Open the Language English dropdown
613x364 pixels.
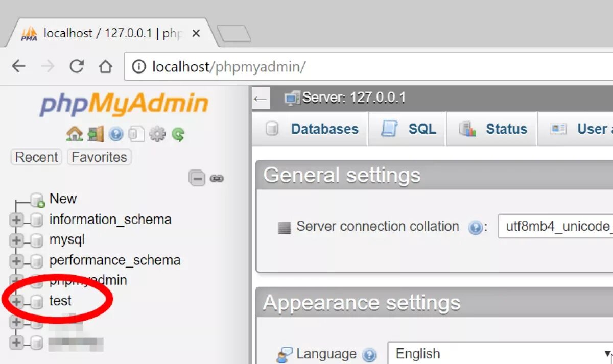coord(500,354)
